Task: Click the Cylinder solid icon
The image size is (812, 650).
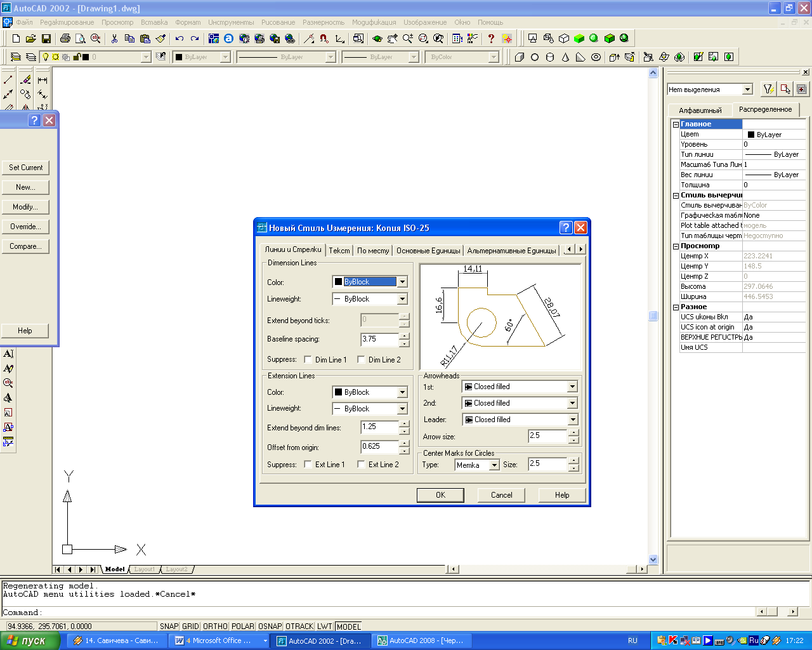Action: pos(550,57)
